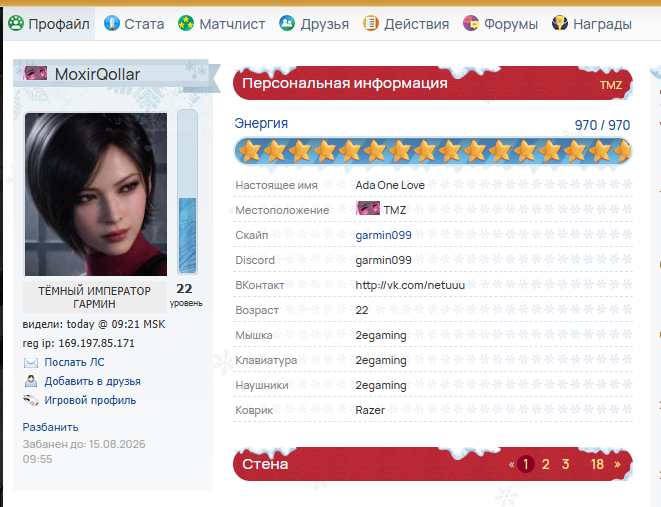Click the team logo next to MoxirQollar
Viewport: 661px width, 507px height.
click(x=35, y=73)
